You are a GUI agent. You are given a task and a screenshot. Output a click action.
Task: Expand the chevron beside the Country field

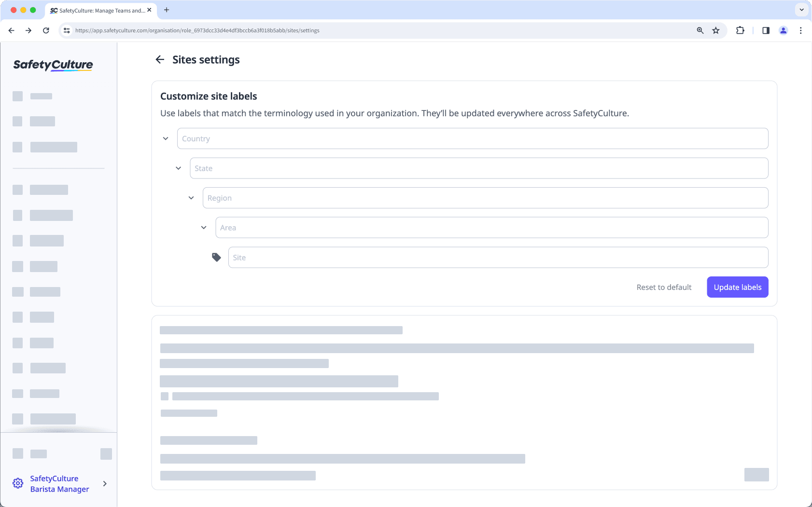166,138
